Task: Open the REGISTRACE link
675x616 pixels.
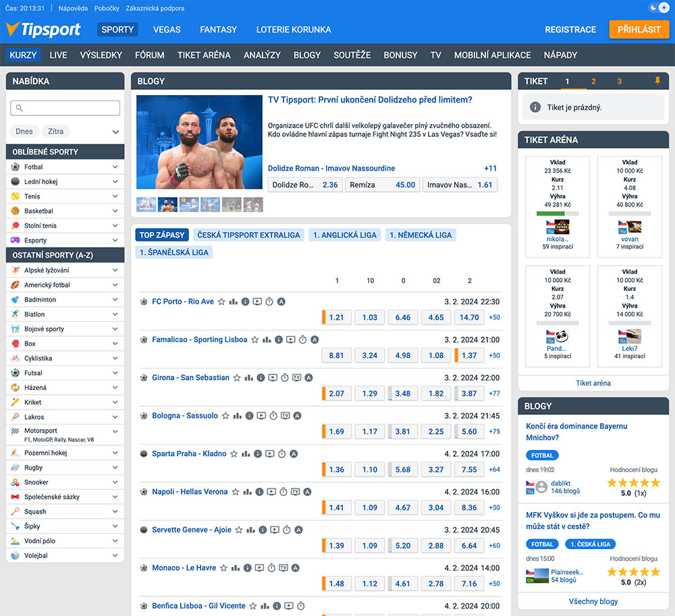Action: click(x=570, y=29)
